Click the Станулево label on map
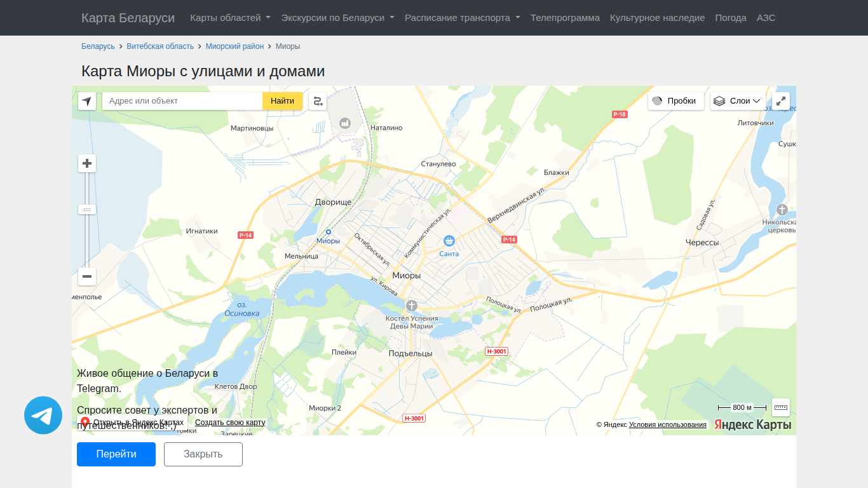This screenshot has width=868, height=488. point(438,164)
